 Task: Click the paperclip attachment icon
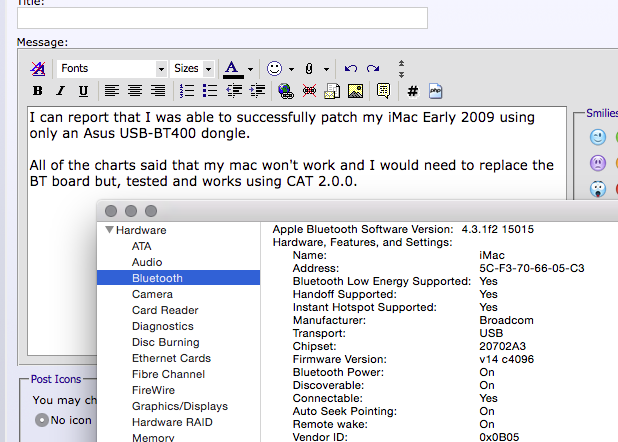pyautogui.click(x=309, y=69)
